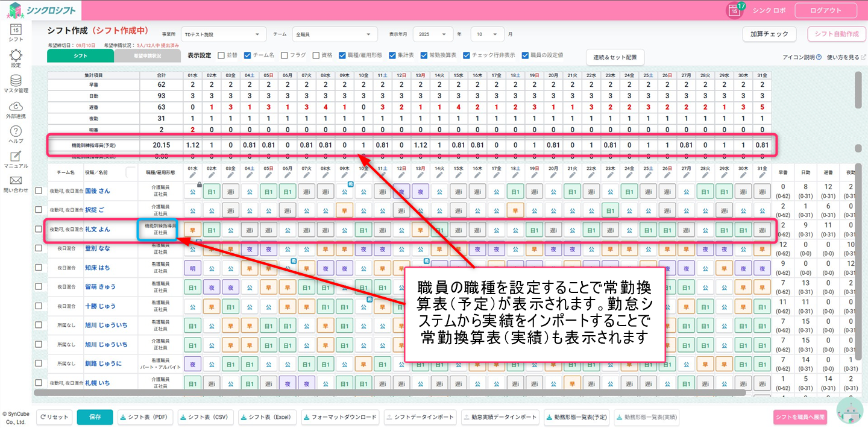Enable the 資格 display checkbox
This screenshot has width=868, height=428.
tap(316, 55)
